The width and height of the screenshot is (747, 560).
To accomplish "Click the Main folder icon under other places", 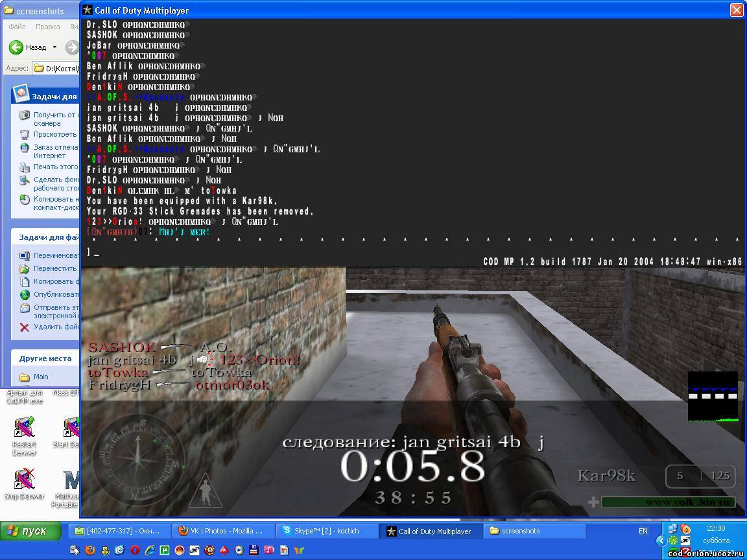I will click(24, 377).
